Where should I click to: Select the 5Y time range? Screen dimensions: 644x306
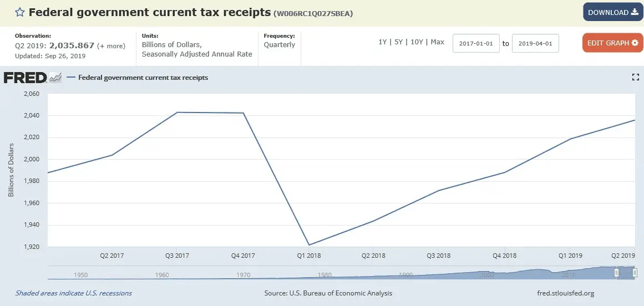tap(398, 42)
